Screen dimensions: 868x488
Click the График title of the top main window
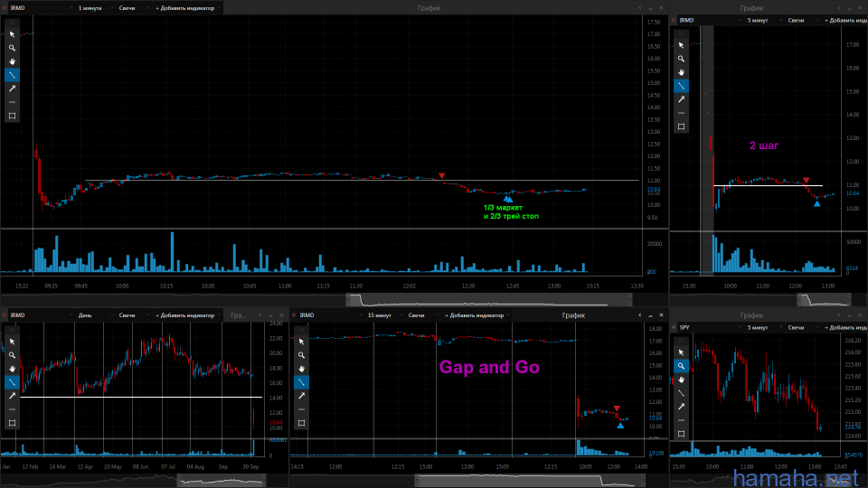point(429,8)
